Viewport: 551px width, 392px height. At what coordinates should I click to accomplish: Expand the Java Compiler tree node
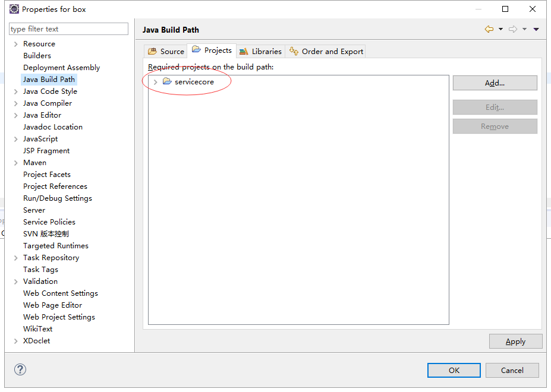pyautogui.click(x=16, y=103)
